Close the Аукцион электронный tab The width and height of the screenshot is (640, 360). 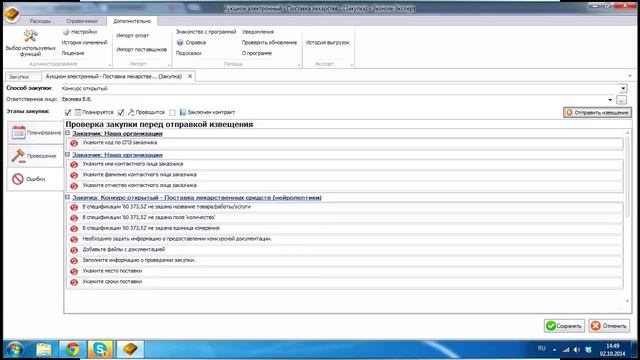pyautogui.click(x=190, y=76)
